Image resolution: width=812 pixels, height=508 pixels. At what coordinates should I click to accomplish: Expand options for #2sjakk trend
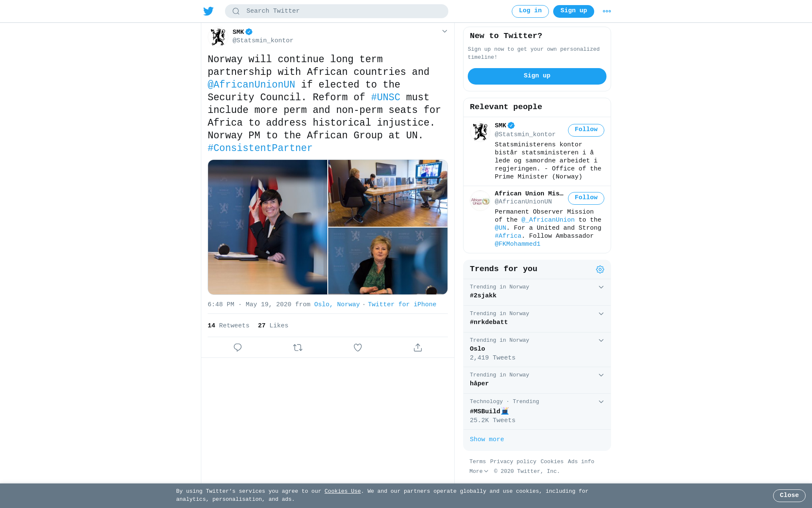[x=601, y=287]
